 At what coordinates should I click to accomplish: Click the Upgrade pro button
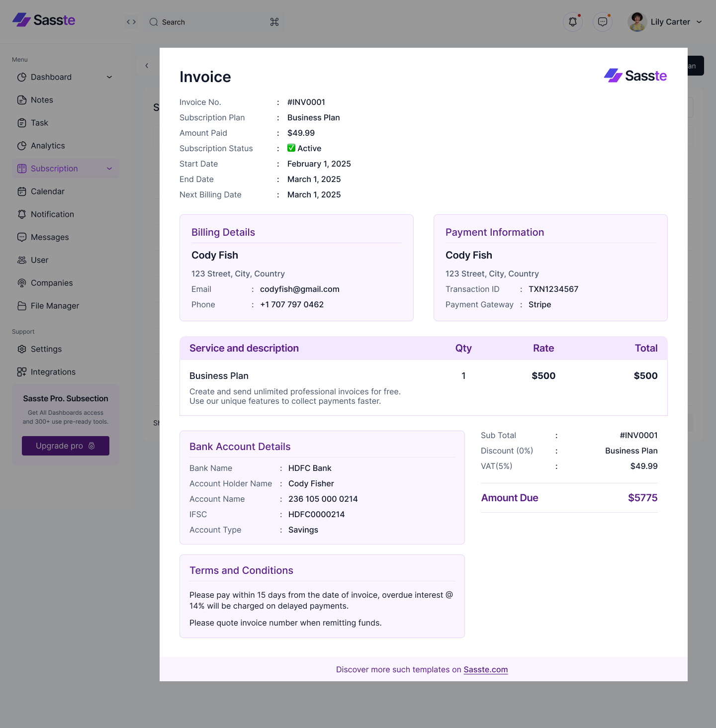coord(65,446)
